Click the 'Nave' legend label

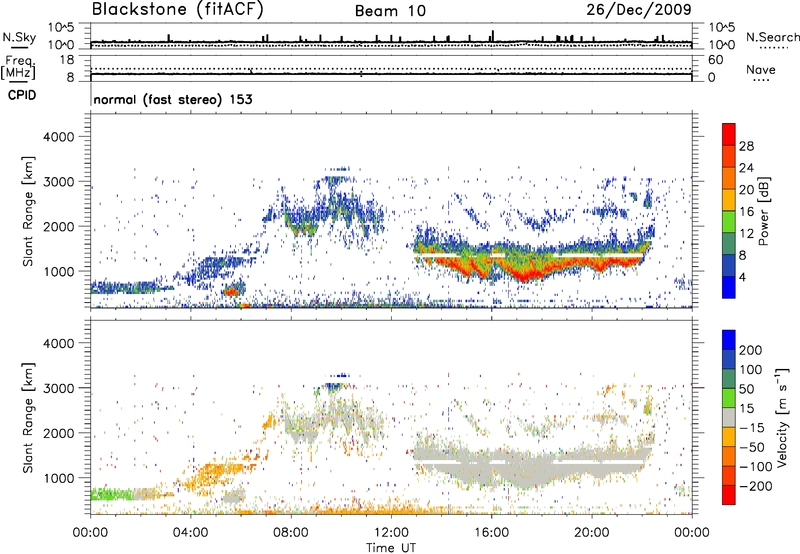pos(761,70)
